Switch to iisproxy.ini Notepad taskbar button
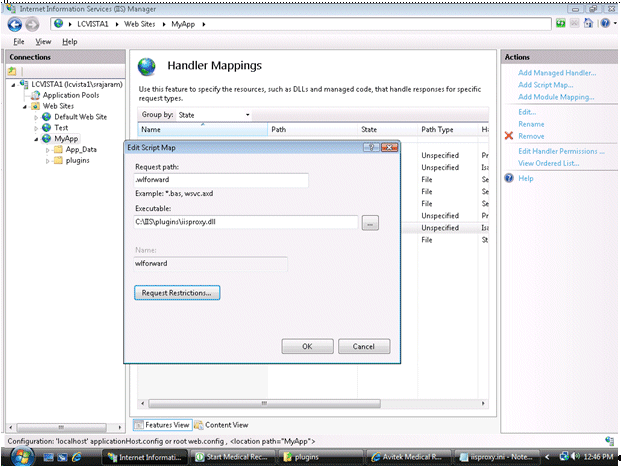This screenshot has height=468, width=621. click(x=497, y=457)
